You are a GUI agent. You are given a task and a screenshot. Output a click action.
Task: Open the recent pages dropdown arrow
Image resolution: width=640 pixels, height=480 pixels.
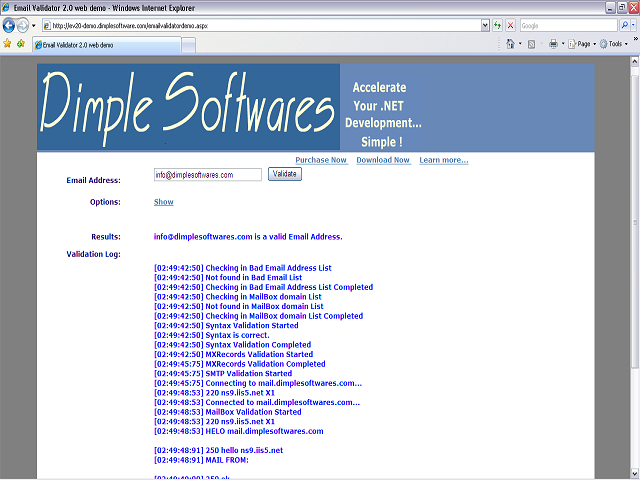[x=34, y=26]
